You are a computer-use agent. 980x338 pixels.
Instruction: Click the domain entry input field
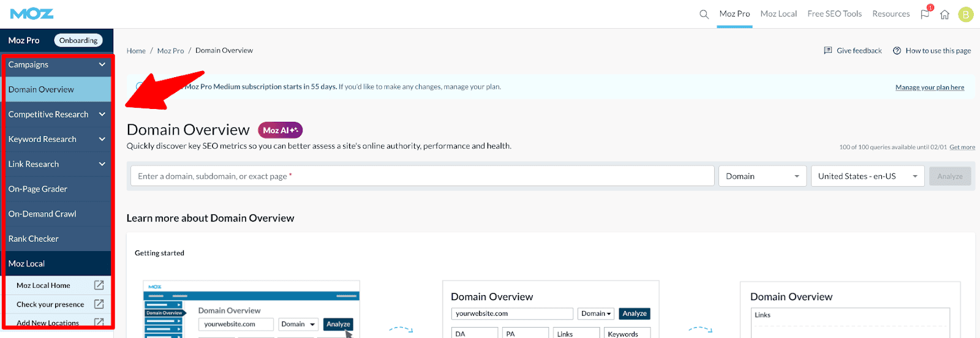click(422, 176)
